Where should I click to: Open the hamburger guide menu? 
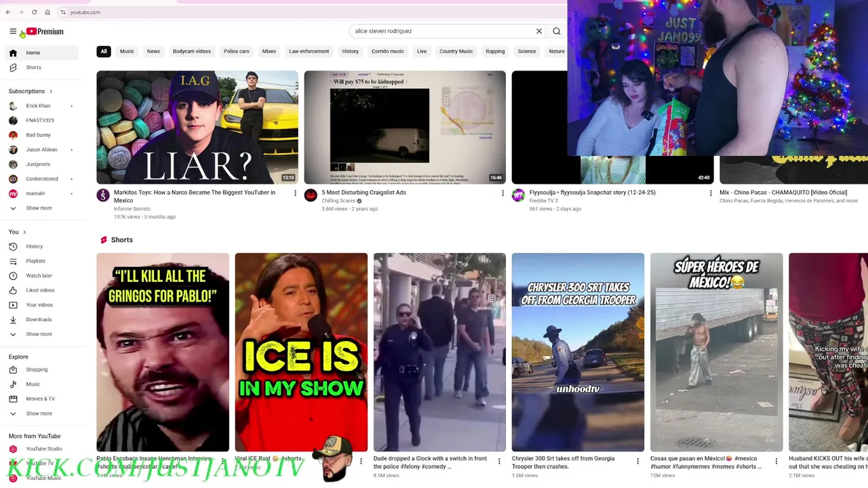click(x=13, y=31)
